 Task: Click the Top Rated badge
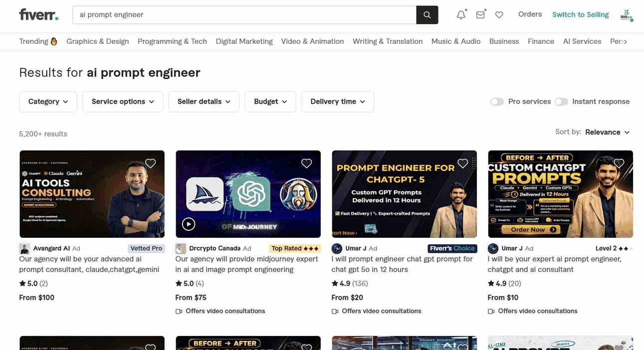(295, 248)
